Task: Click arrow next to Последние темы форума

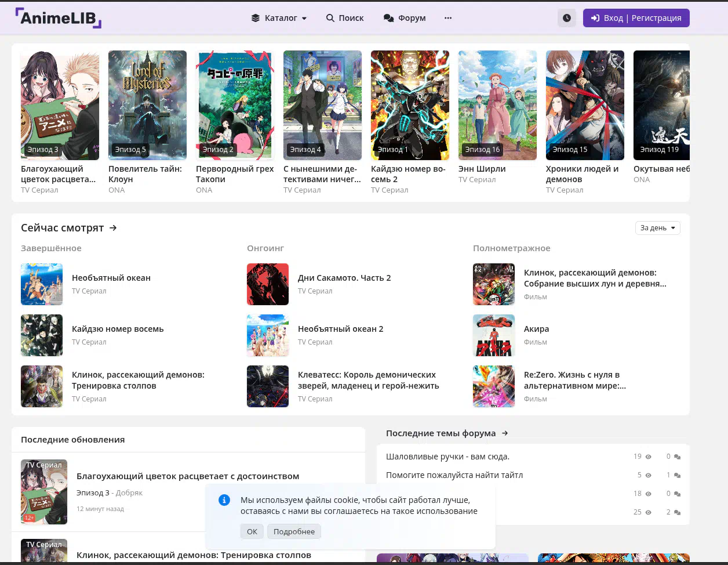Action: point(505,433)
